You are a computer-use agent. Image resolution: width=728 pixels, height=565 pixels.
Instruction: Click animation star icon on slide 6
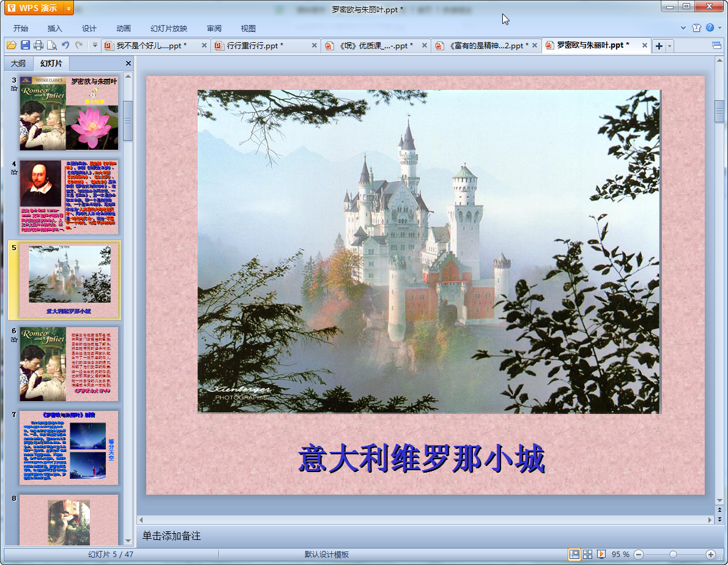click(14, 339)
